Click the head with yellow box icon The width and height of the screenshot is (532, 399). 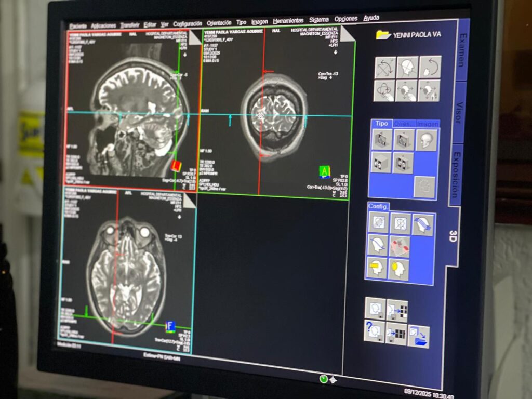point(376,268)
